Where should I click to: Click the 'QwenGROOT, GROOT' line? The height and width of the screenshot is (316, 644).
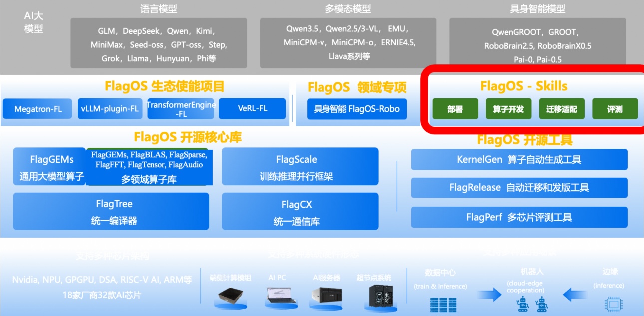point(536,32)
